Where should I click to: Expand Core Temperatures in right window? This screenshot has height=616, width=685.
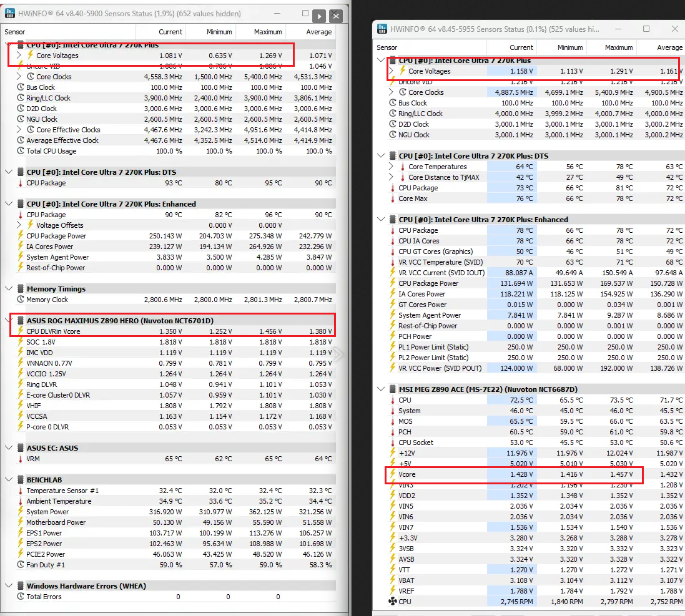click(390, 167)
